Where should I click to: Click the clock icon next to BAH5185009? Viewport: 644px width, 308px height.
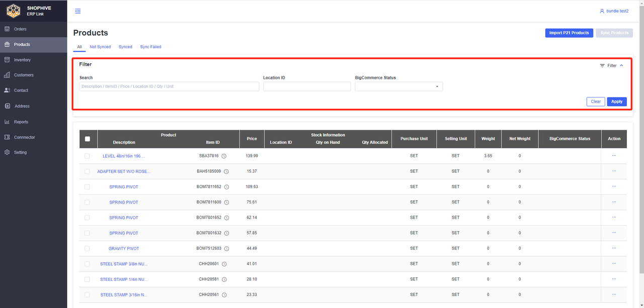pyautogui.click(x=226, y=172)
